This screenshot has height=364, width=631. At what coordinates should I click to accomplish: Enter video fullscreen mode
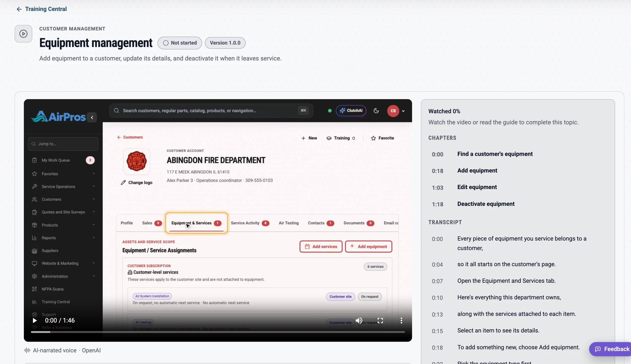coord(380,320)
